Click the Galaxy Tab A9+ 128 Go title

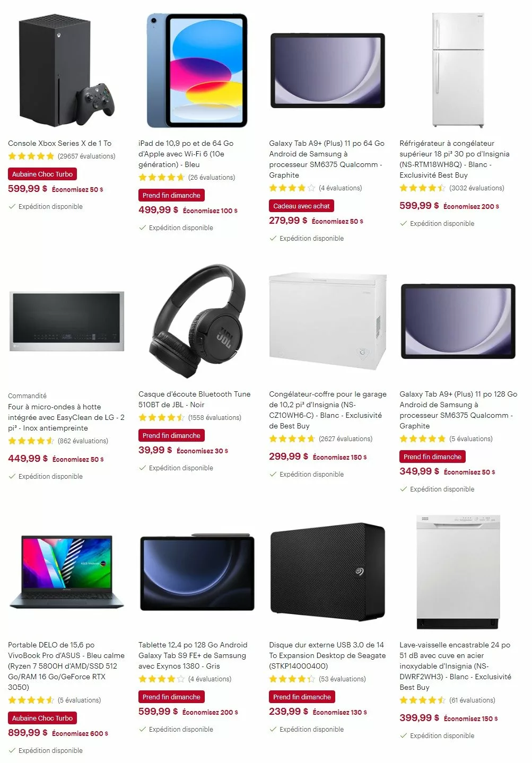(458, 410)
